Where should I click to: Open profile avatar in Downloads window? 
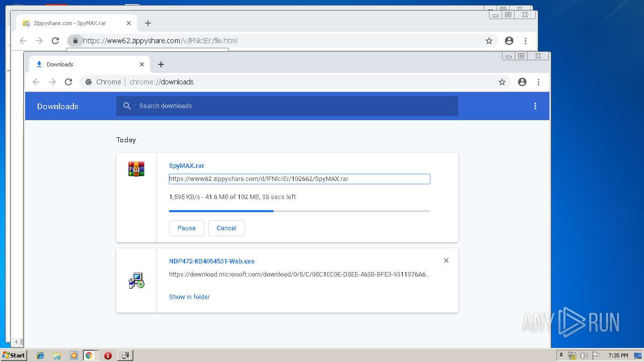click(x=522, y=82)
